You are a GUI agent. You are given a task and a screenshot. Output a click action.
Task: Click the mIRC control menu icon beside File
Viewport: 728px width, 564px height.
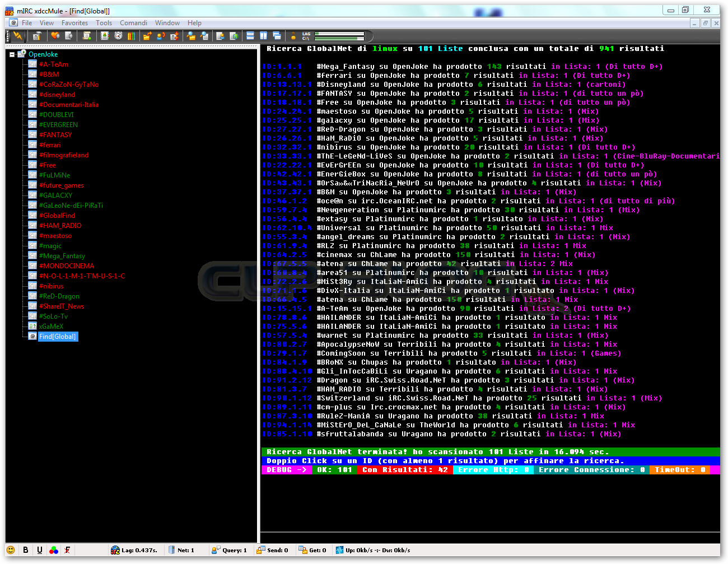click(x=13, y=23)
